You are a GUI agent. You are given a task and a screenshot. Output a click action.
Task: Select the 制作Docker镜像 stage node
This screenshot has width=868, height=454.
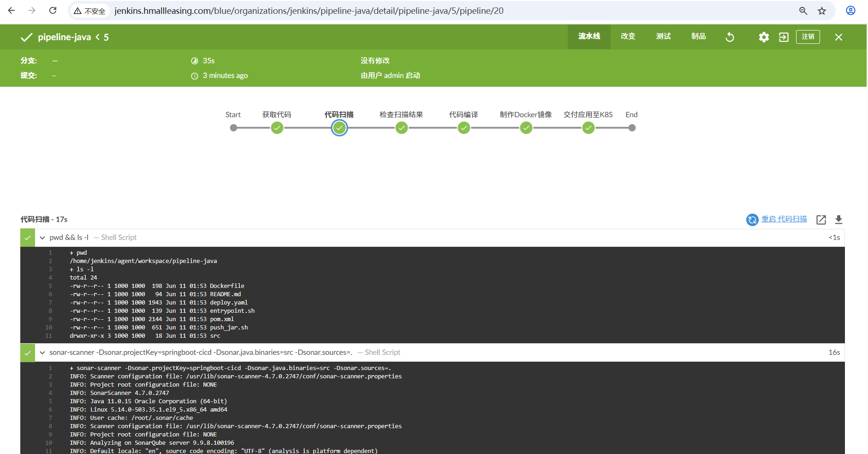click(526, 128)
